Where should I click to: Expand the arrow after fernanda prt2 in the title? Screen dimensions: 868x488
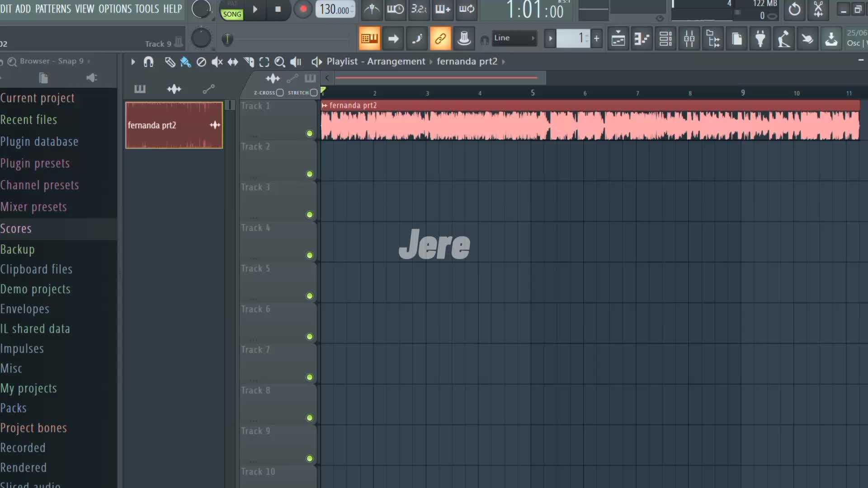pyautogui.click(x=504, y=62)
